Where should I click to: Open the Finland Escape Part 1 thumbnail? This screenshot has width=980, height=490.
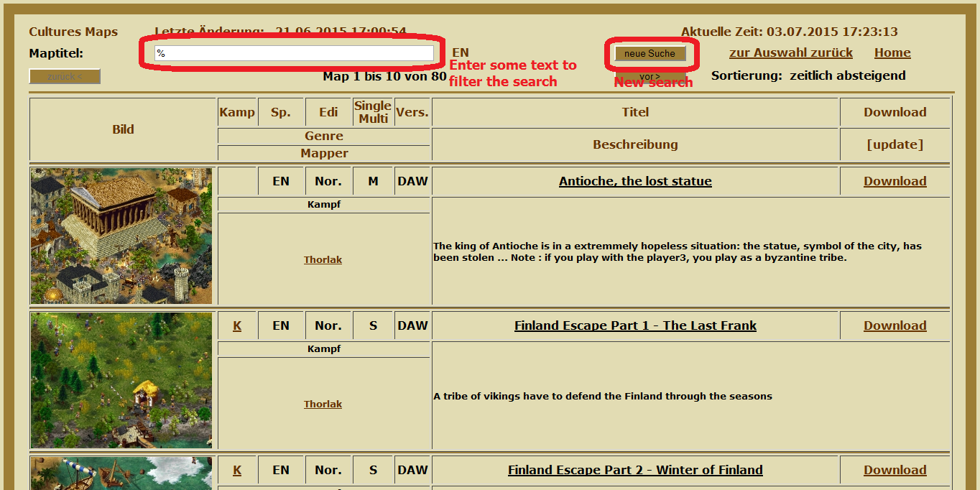pyautogui.click(x=121, y=380)
